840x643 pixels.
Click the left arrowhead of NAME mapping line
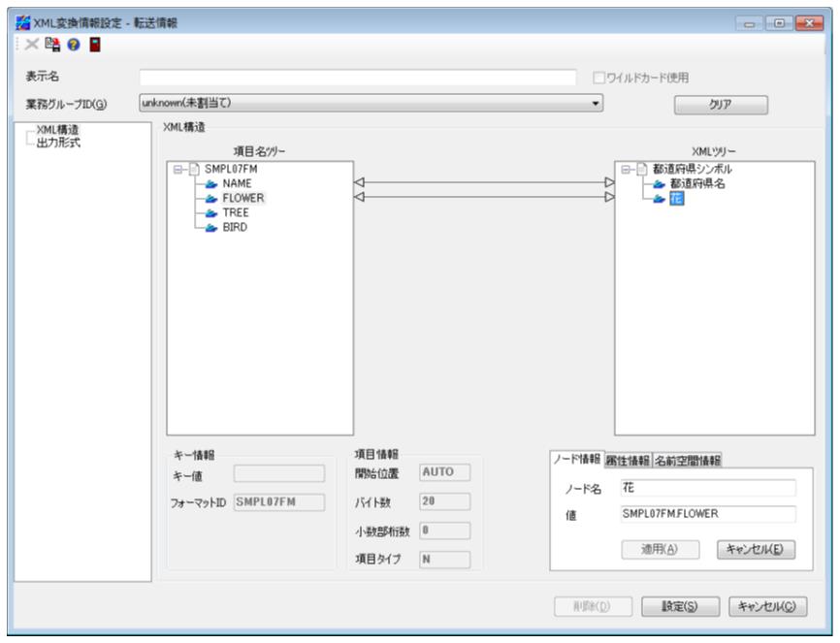(x=358, y=181)
